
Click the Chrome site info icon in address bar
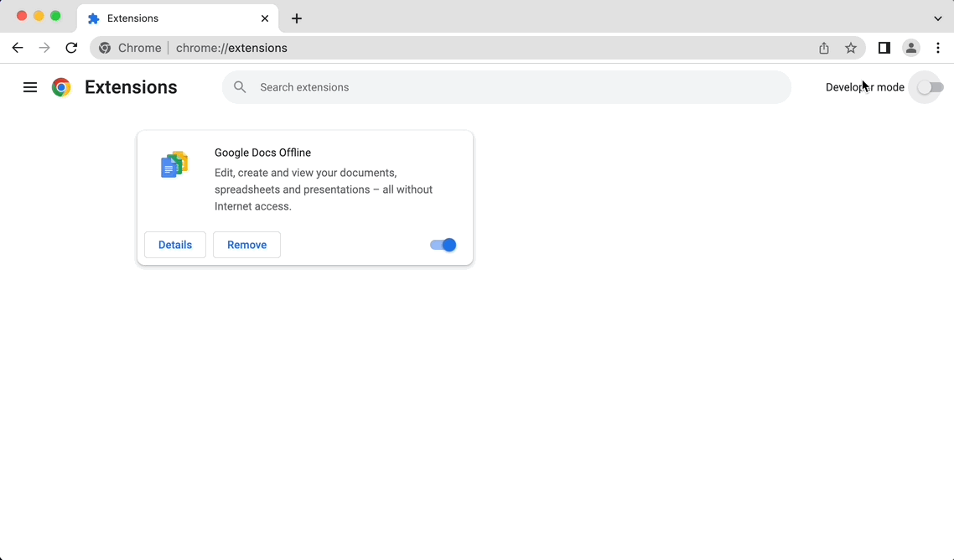[x=104, y=48]
